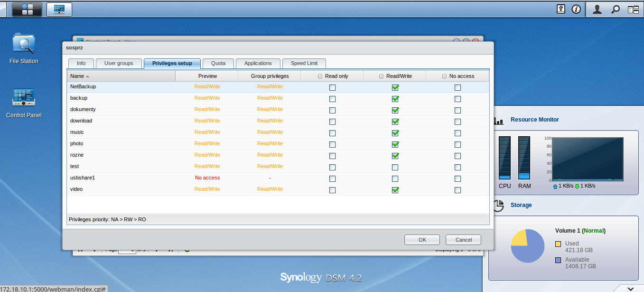Open File Station desktop icon
The height and width of the screenshot is (292, 644).
pos(24,48)
